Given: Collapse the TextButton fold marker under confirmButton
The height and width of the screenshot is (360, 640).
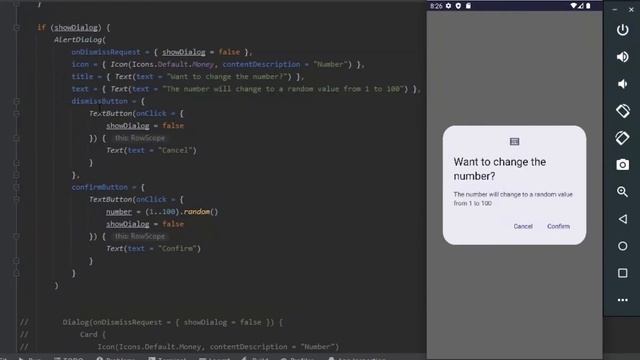Looking at the screenshot, I should (17, 200).
